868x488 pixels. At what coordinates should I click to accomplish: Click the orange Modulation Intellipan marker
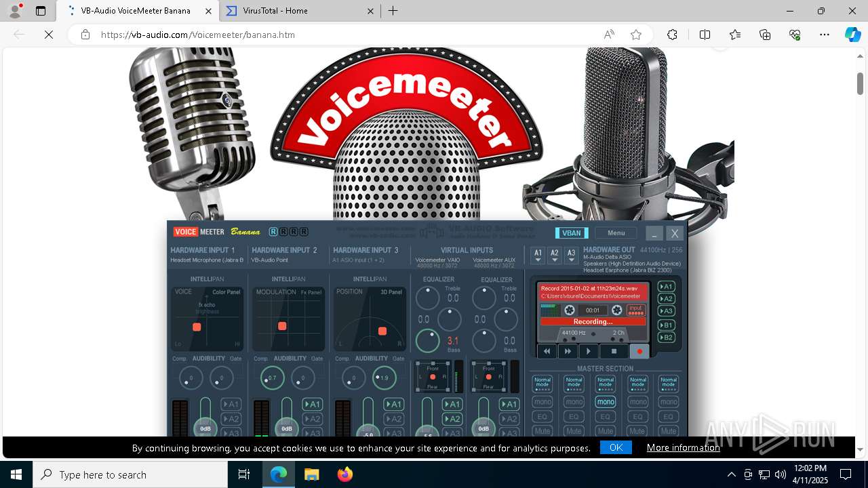coord(282,326)
